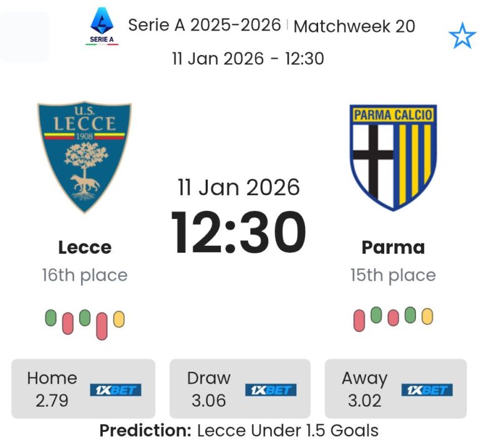Click Lecce's yellow latest form indicator

119,319
